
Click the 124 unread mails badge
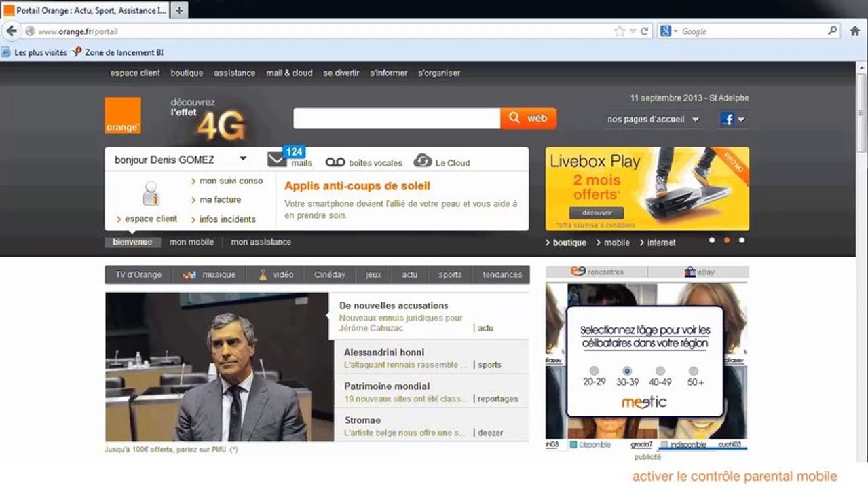click(x=294, y=151)
